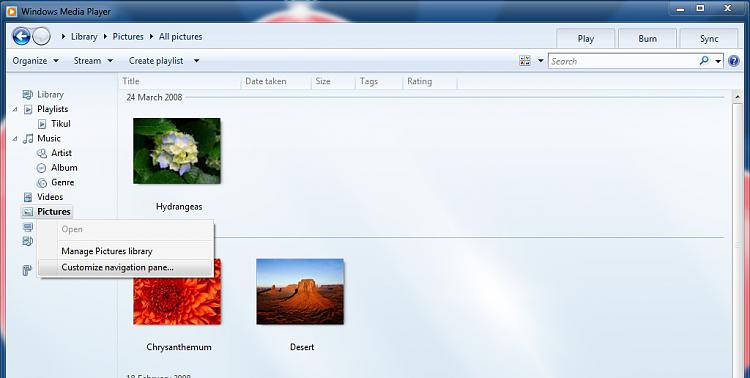Click the scrollbar up arrow

point(737,97)
